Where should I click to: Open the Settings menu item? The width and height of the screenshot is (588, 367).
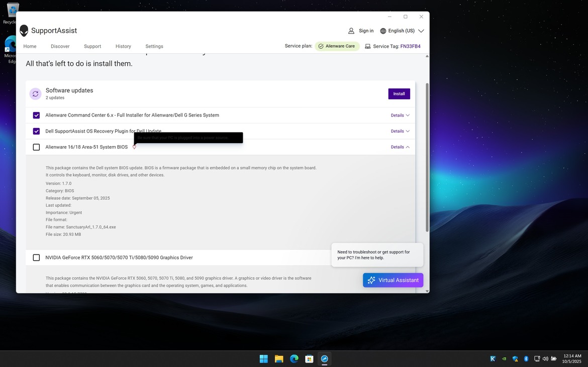[x=154, y=46]
